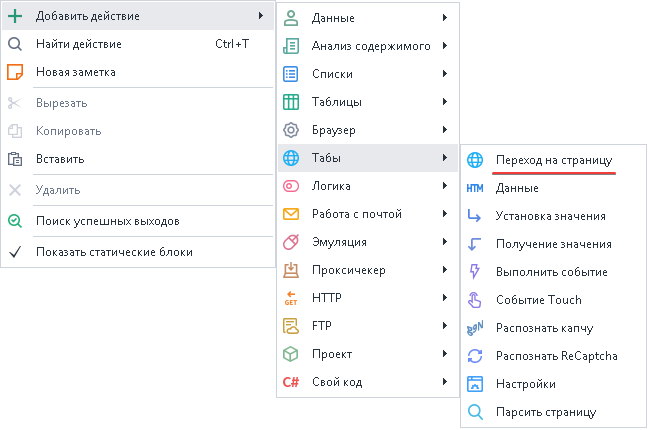This screenshot has height=430, width=650.
Task: Click the gear icon next to Браузер
Action: tap(291, 130)
